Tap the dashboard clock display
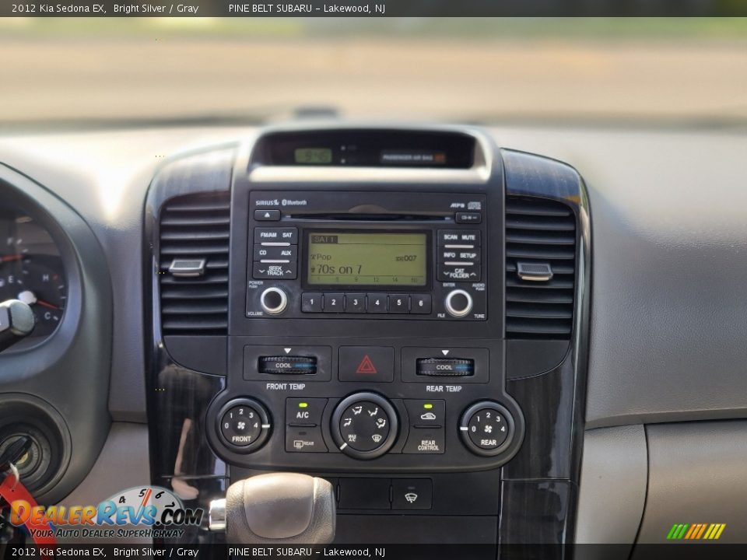This screenshot has width=747, height=560. [313, 156]
